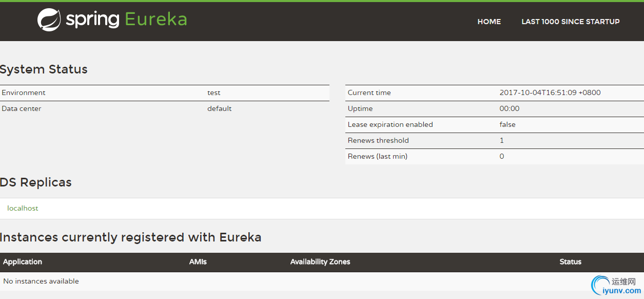Viewport: 644px width, 299px height.
Task: Click the Renews (last min) label
Action: tap(378, 156)
